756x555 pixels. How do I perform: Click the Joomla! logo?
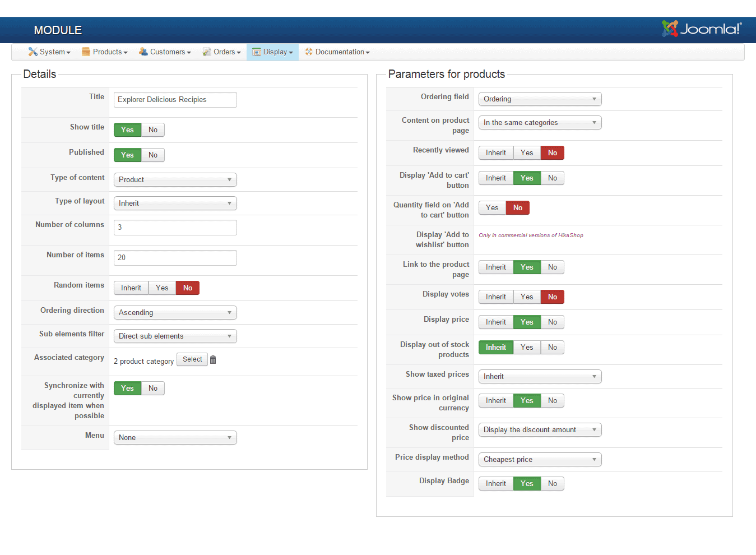(702, 30)
